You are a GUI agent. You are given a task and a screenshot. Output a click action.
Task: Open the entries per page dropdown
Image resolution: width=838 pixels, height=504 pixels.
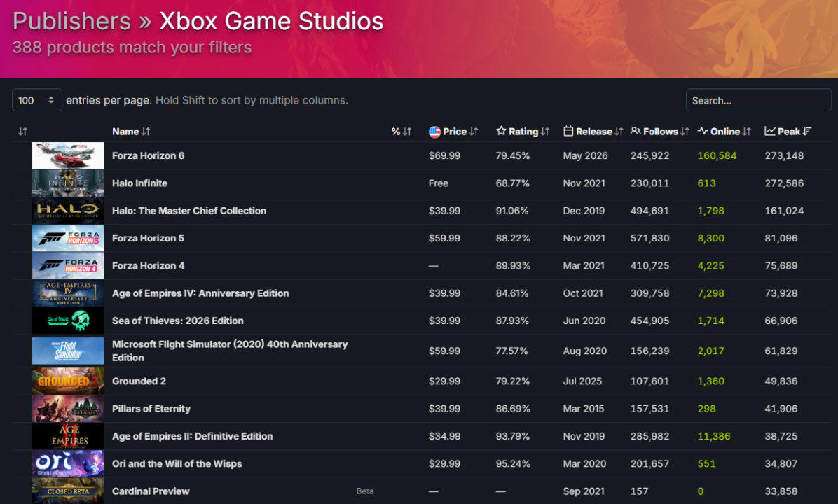tap(37, 100)
